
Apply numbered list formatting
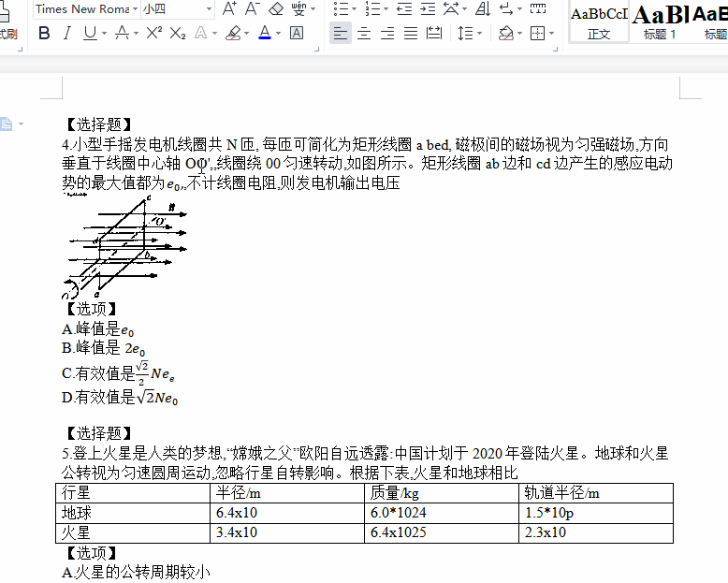click(x=372, y=8)
